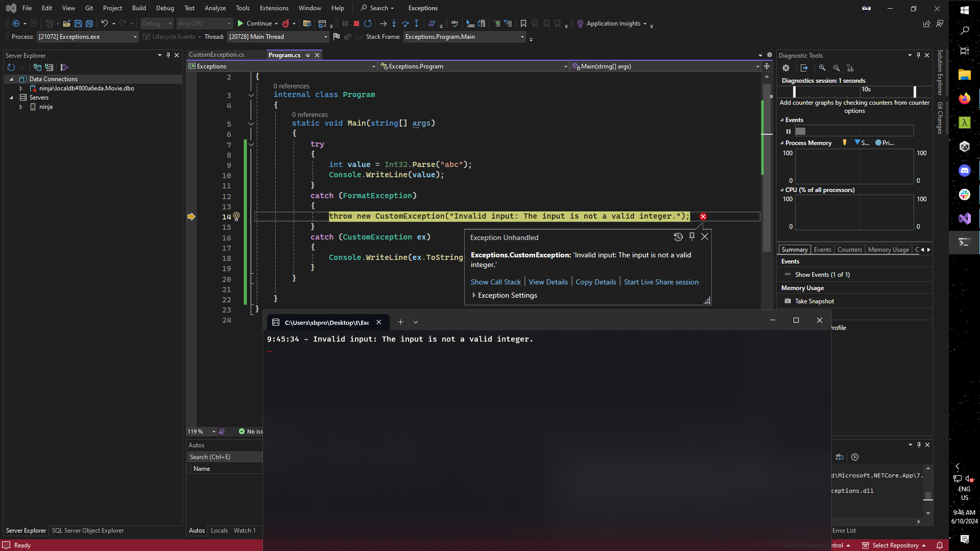980x551 pixels.
Task: Click Start Live Share session link
Action: point(661,282)
